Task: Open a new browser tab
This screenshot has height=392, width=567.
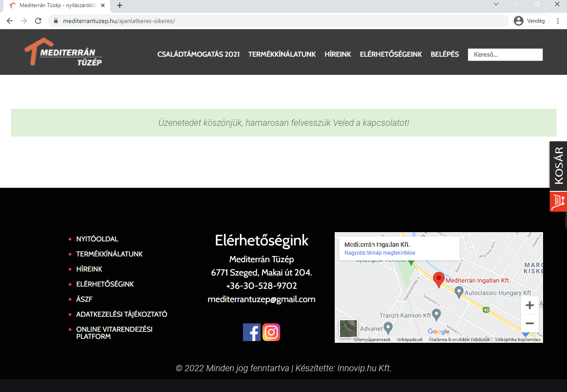Action: pos(120,5)
